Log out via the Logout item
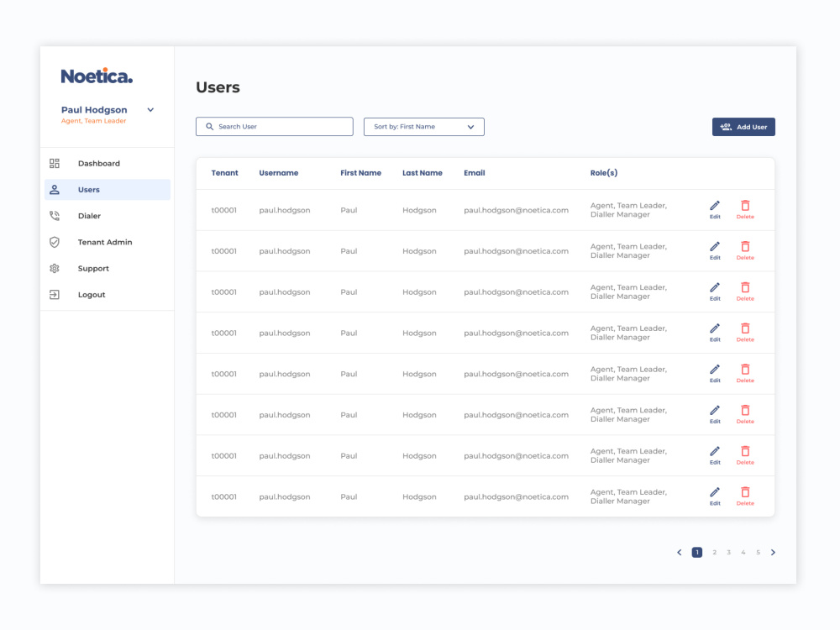This screenshot has height=630, width=840. tap(108, 295)
